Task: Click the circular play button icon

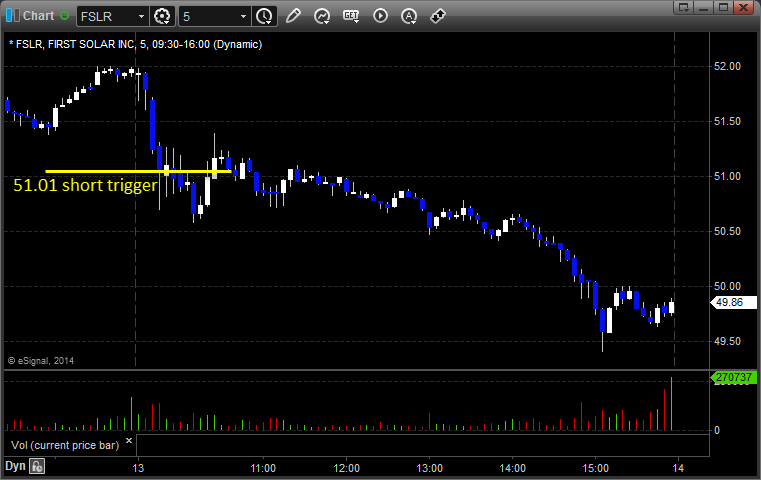Action: tap(380, 16)
